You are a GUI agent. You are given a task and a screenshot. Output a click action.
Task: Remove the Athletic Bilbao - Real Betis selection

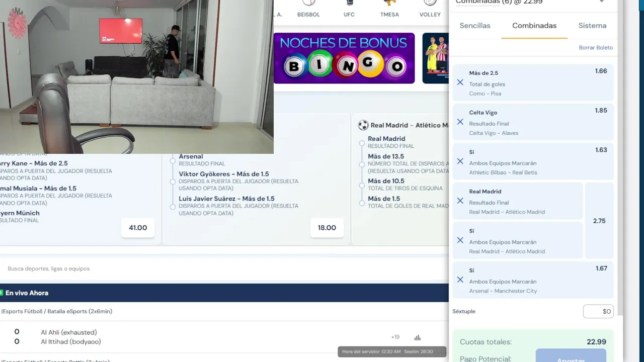(x=460, y=161)
